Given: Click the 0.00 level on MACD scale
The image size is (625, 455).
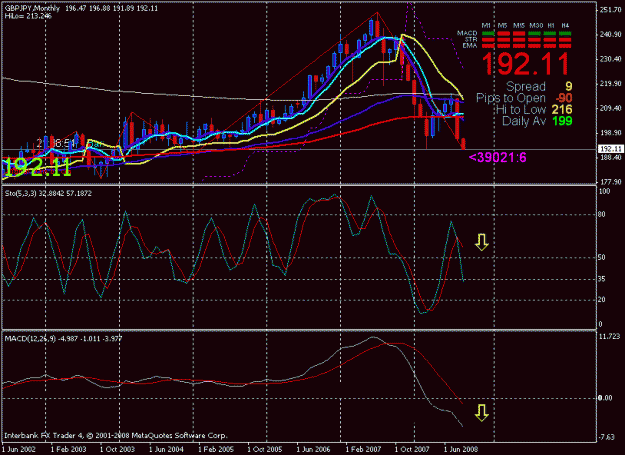Looking at the screenshot, I should tap(605, 398).
